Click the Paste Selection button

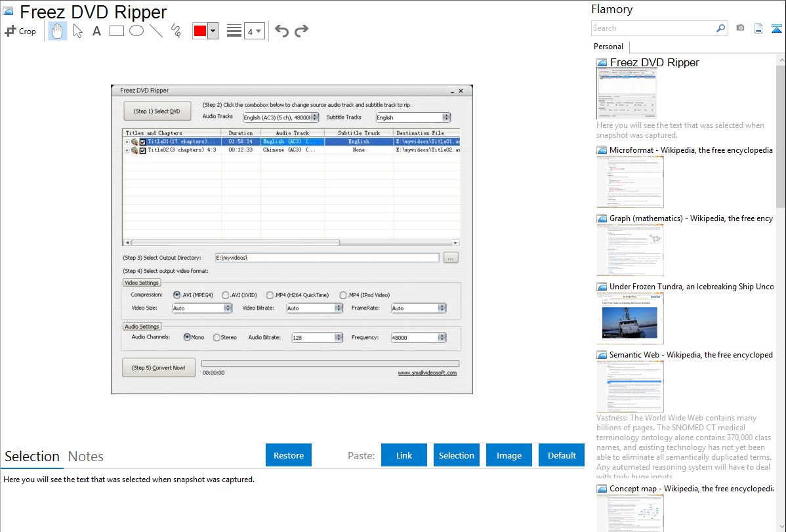pyautogui.click(x=456, y=455)
